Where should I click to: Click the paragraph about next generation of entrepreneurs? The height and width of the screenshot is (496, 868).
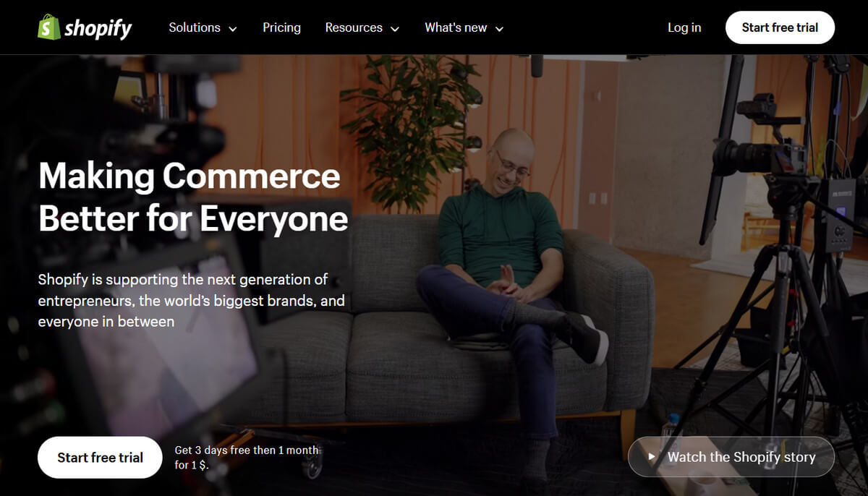[x=191, y=300]
